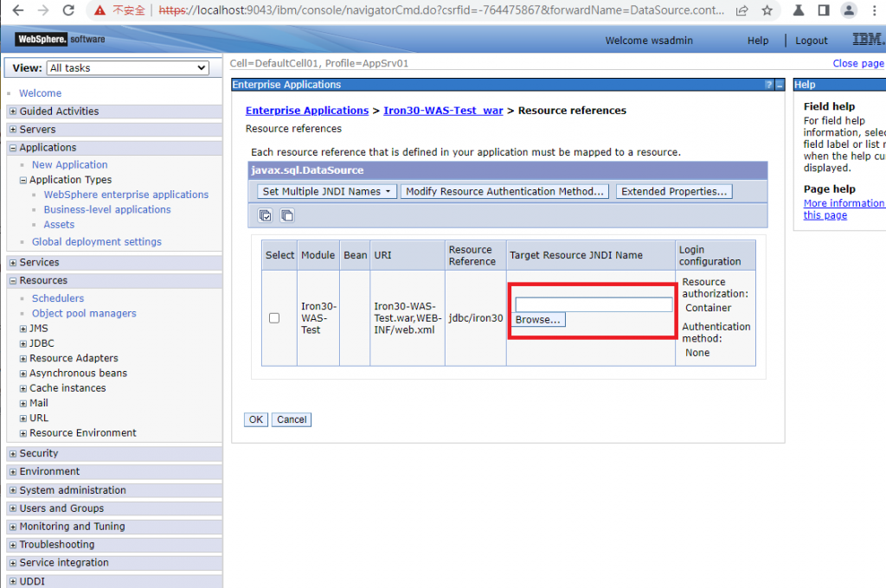The height and width of the screenshot is (588, 886).
Task: Click the Deselect All items icon
Action: coord(287,215)
